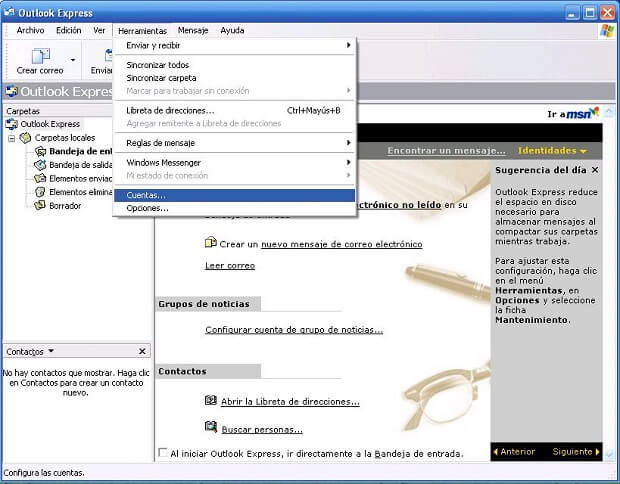Select Opciones... in Herramientas menu
The image size is (620, 484).
point(234,208)
